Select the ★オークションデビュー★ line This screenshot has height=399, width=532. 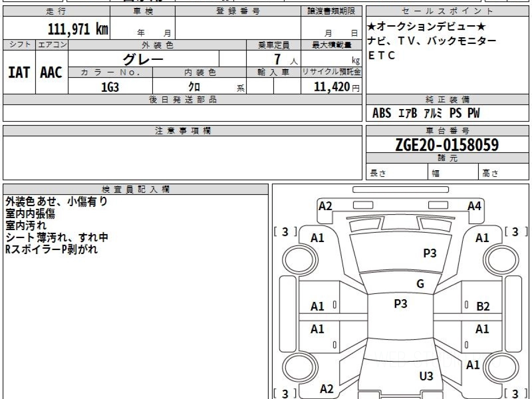pos(426,27)
